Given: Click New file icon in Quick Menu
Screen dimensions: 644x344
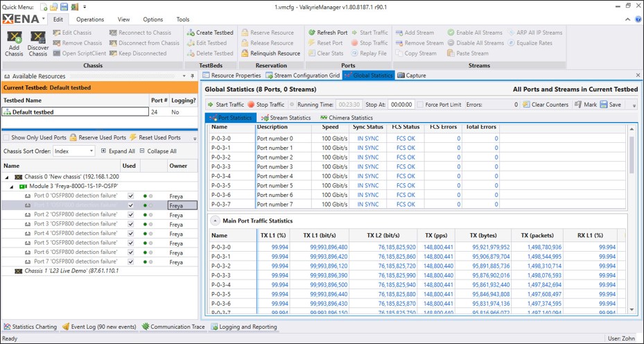Looking at the screenshot, I should click(x=44, y=7).
